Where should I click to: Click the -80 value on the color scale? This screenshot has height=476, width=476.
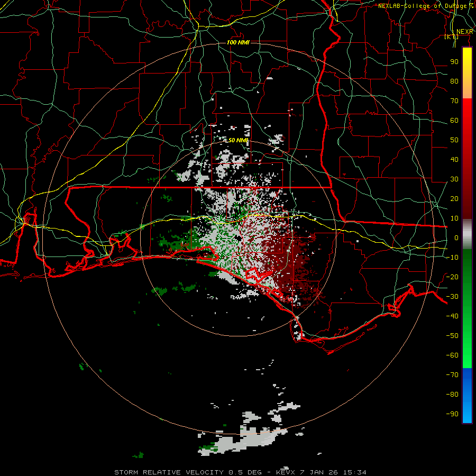pyautogui.click(x=452, y=395)
